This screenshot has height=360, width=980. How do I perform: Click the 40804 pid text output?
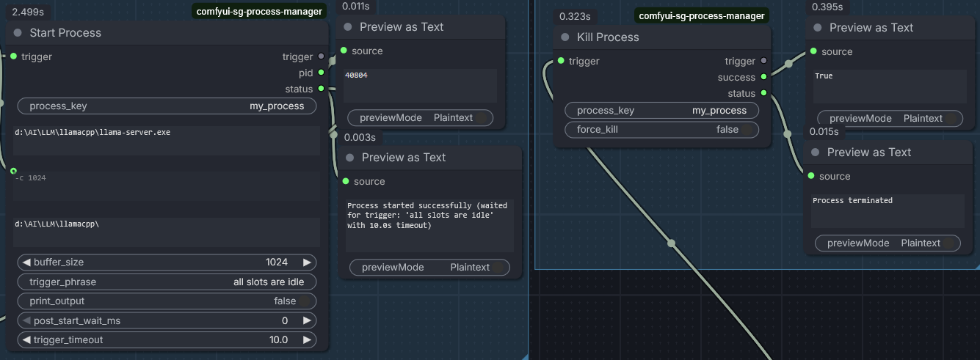point(420,86)
